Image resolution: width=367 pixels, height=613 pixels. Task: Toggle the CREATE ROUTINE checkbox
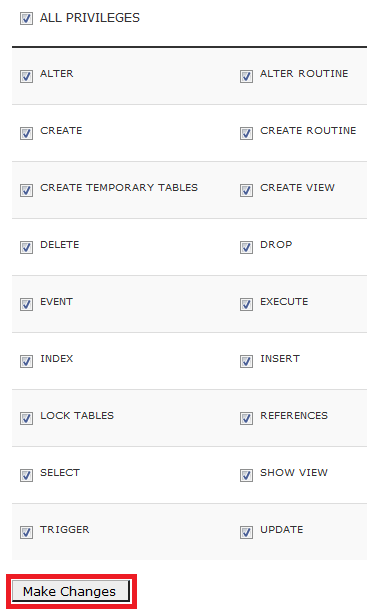246,133
